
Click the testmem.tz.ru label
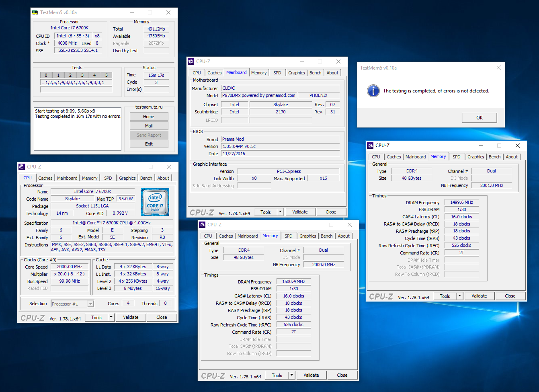[149, 107]
